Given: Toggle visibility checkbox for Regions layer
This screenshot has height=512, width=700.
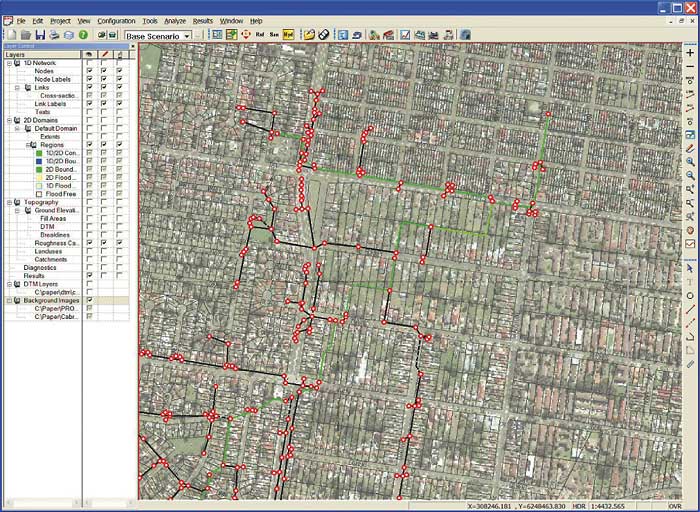Looking at the screenshot, I should tap(90, 145).
